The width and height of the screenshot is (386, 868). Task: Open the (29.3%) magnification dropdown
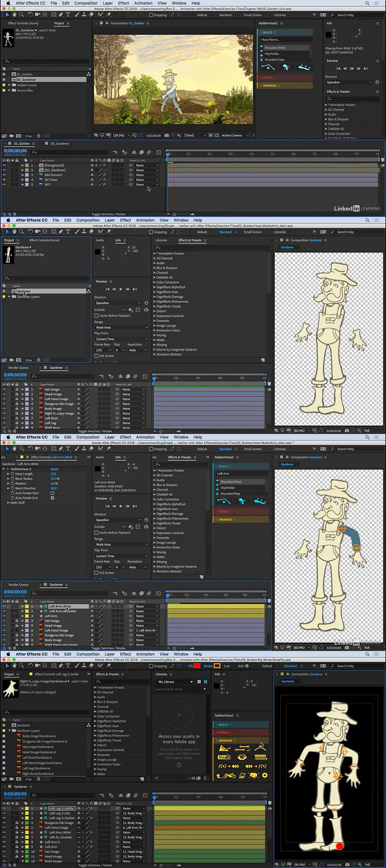click(x=121, y=135)
